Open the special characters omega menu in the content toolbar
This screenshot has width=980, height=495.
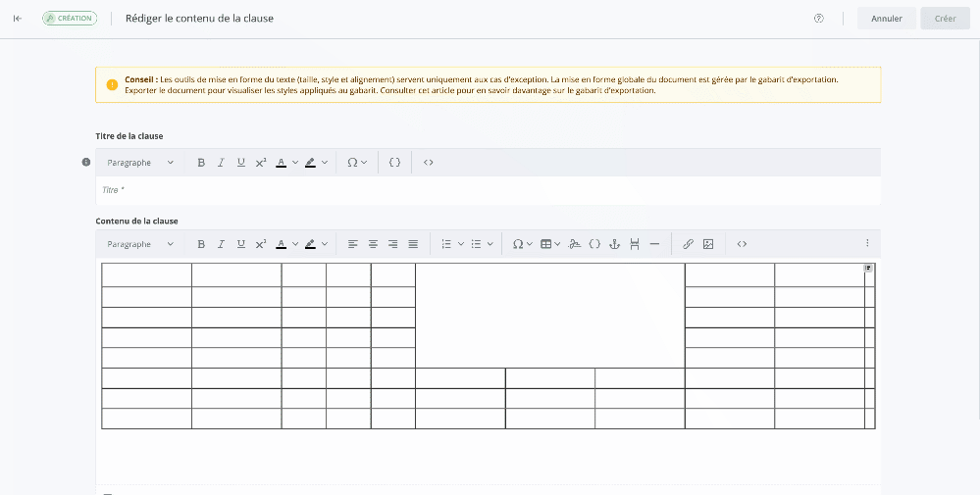coord(522,244)
